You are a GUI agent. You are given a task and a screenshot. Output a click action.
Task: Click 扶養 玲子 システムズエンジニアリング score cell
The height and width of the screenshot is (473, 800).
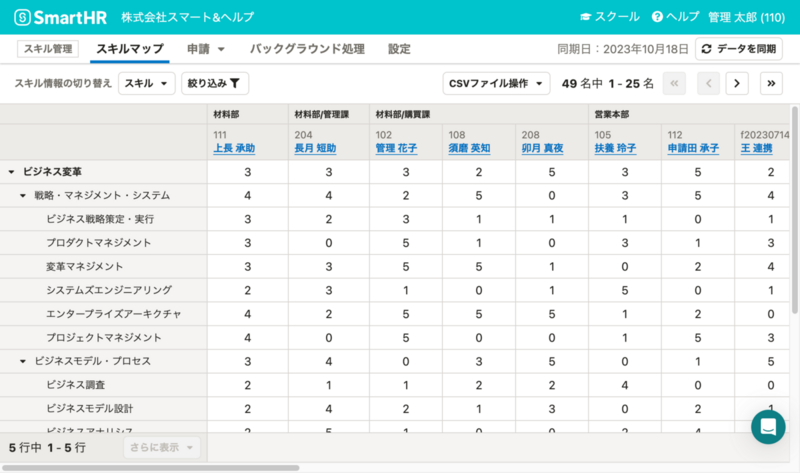[624, 290]
